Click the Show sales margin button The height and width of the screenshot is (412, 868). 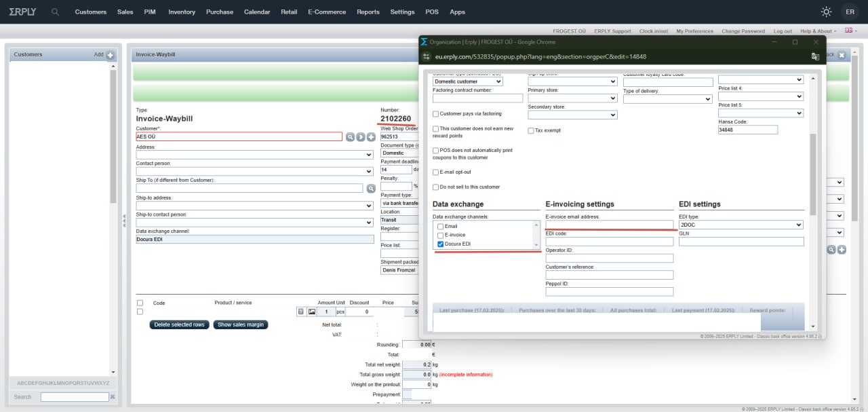241,324
